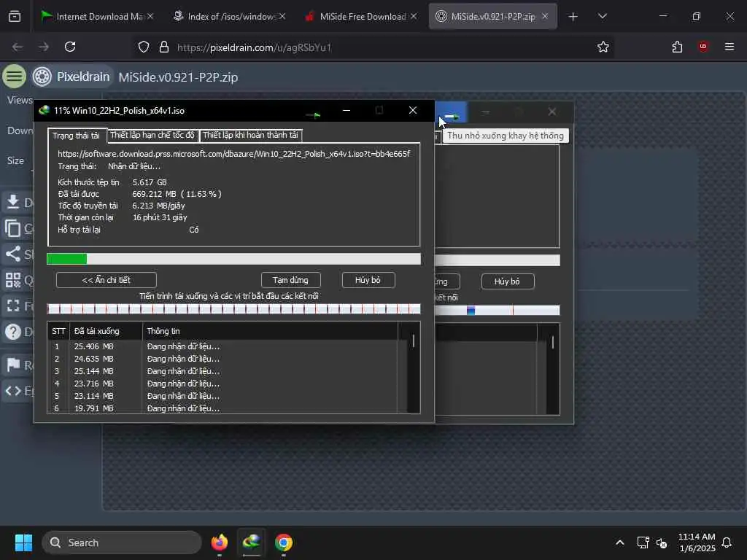The image size is (747, 560).
Task: Click the Pixeldrain Report flag icon
Action: (x=13, y=365)
